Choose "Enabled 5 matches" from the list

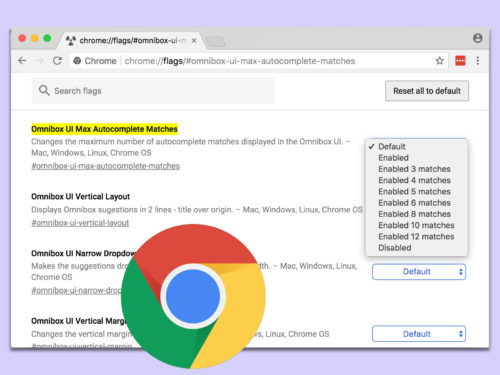point(414,191)
